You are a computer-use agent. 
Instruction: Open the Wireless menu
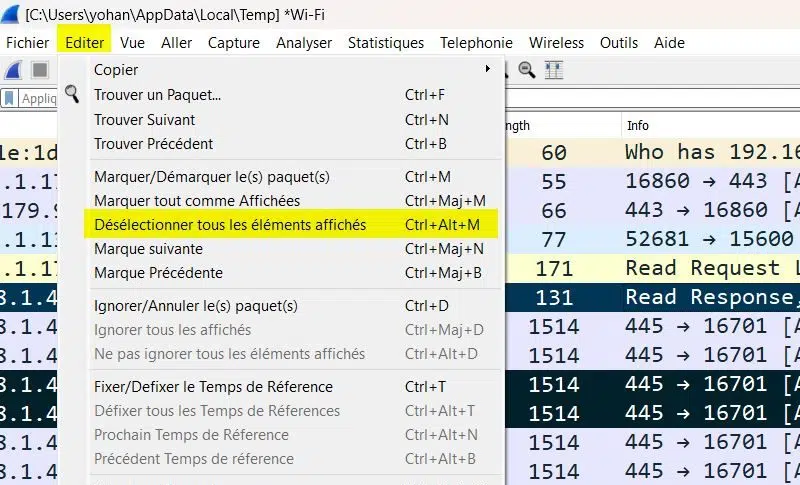[556, 43]
